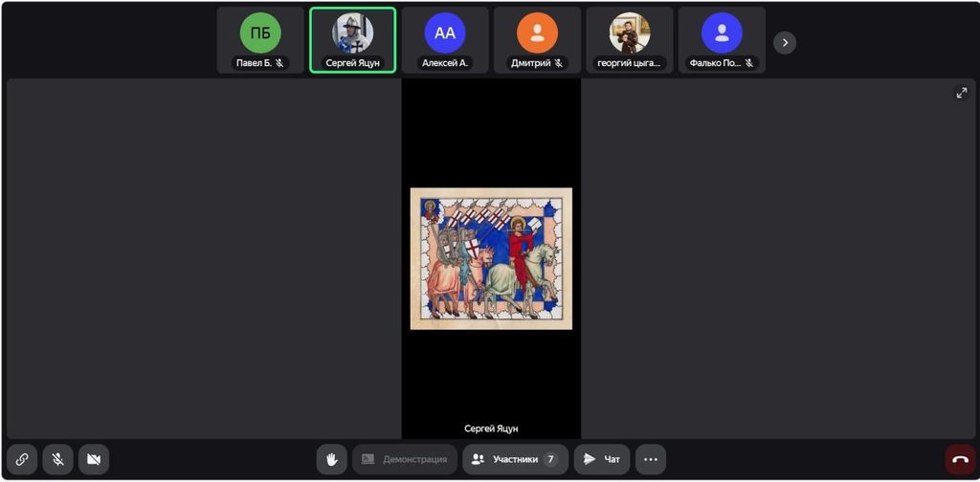Copy the meeting link using the link icon

click(22, 459)
